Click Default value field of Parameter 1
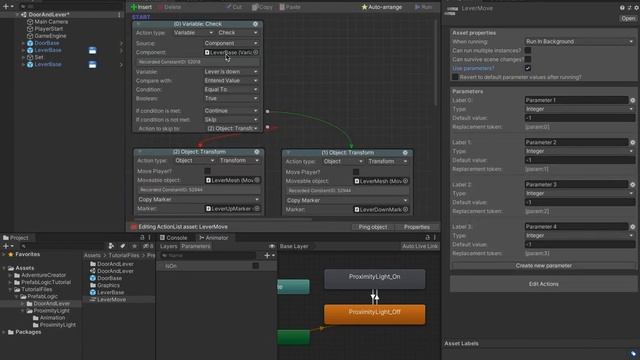This screenshot has height=360, width=640. click(579, 118)
